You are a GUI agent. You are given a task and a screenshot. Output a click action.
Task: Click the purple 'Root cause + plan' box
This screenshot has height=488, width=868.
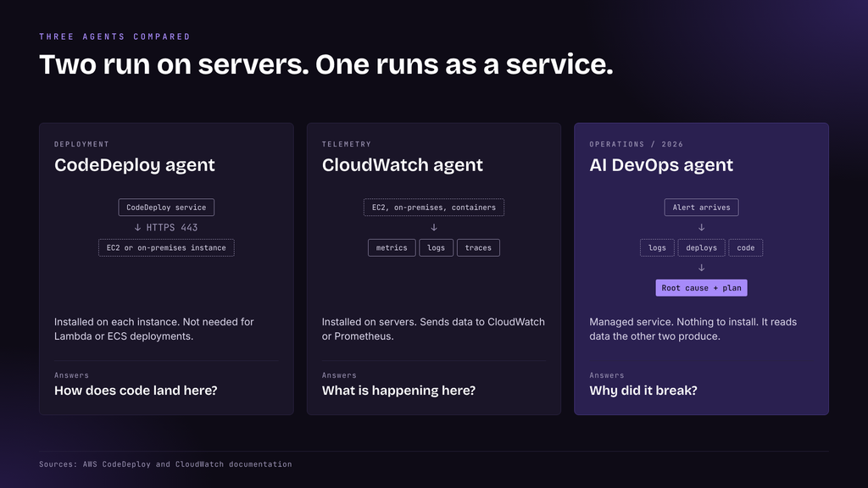(701, 288)
